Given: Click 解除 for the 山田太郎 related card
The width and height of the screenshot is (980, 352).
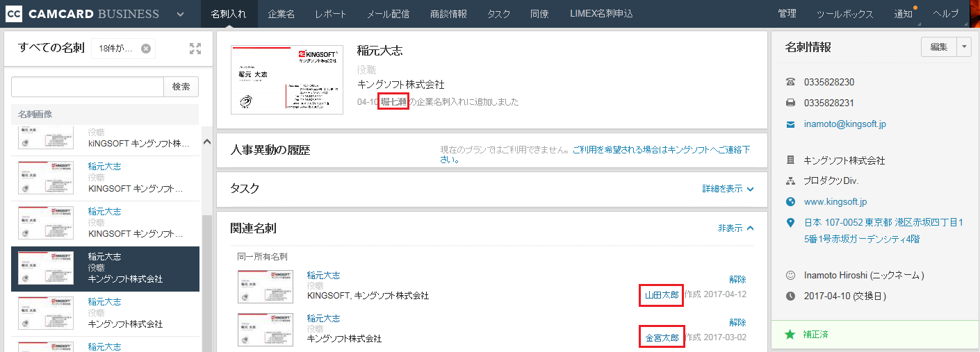Looking at the screenshot, I should coord(737,280).
